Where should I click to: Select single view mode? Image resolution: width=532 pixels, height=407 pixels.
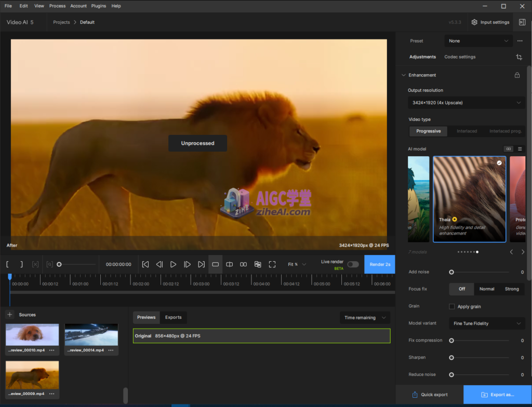pyautogui.click(x=216, y=264)
